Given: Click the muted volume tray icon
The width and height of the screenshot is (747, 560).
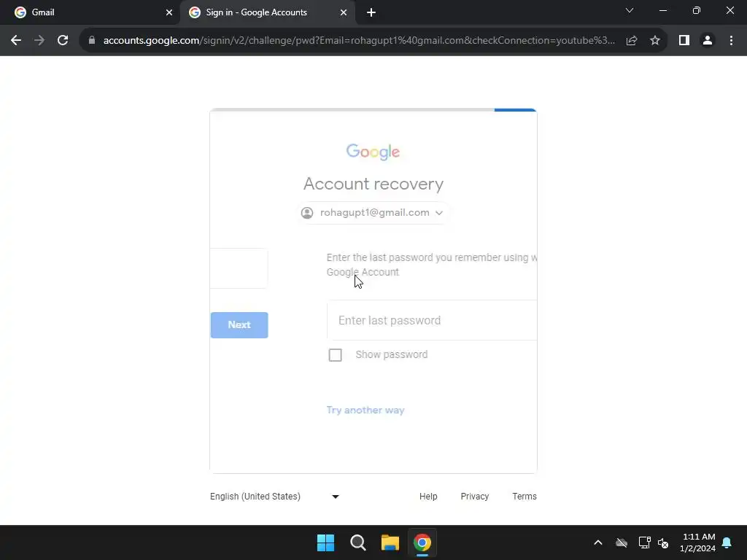Looking at the screenshot, I should coord(663,542).
